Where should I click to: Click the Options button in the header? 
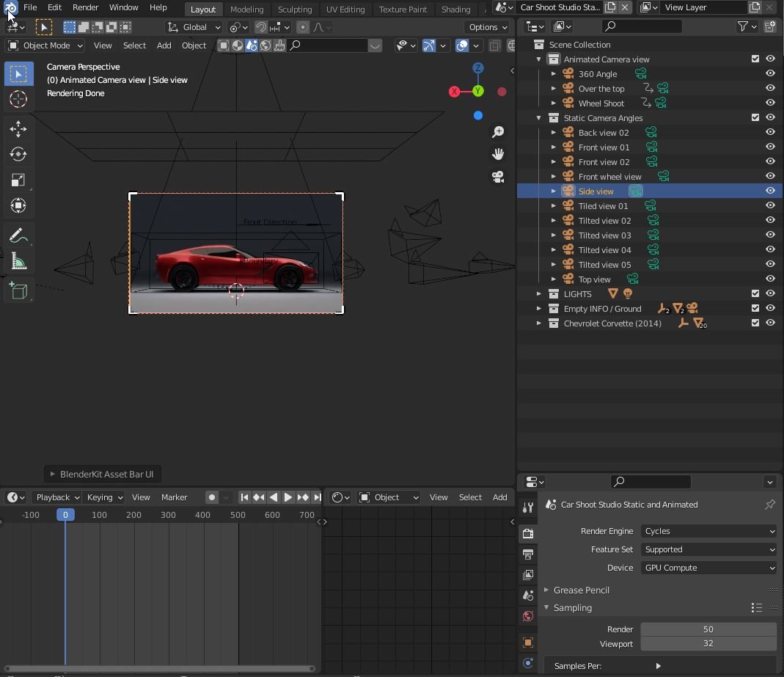coord(486,26)
